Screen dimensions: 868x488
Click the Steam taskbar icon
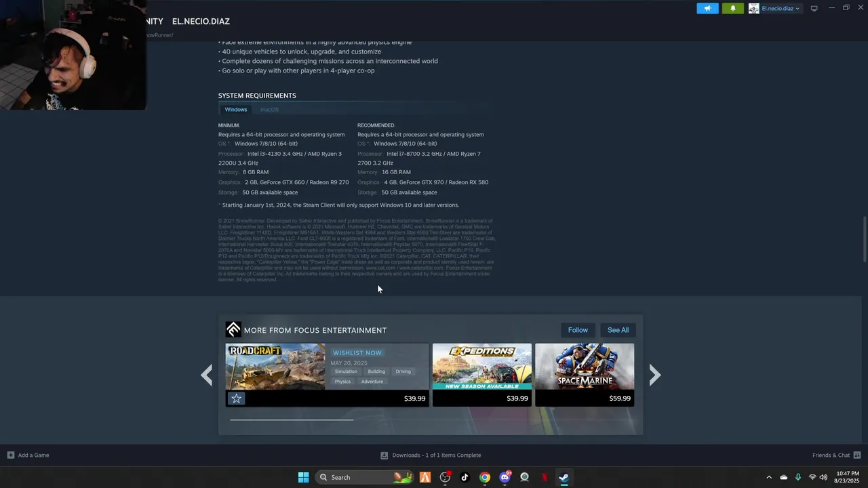coord(564,477)
